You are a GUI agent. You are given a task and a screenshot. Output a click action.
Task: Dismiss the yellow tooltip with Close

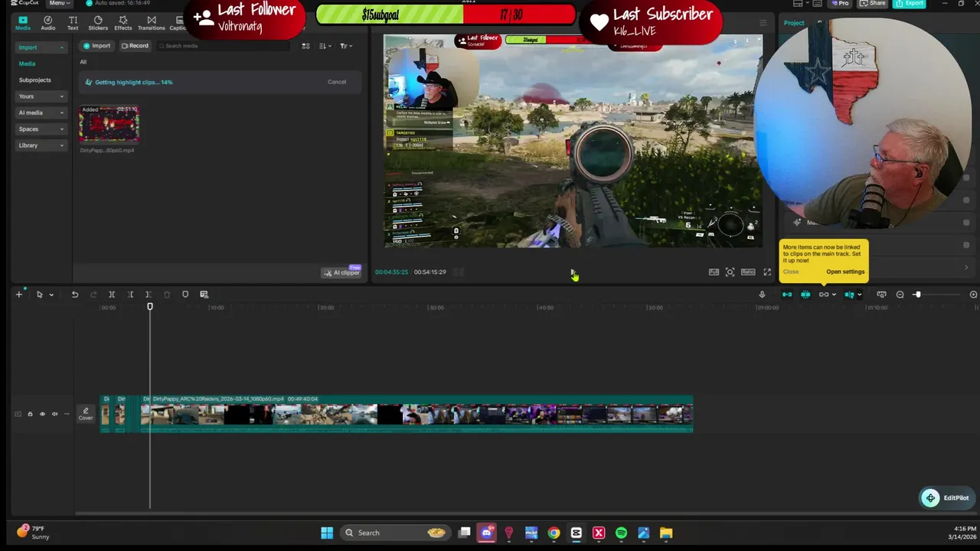coord(791,272)
